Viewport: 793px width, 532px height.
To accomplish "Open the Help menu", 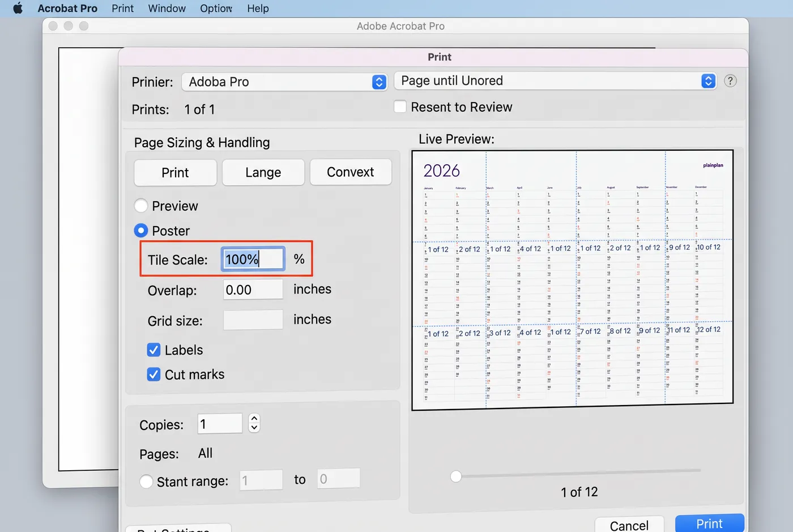I will [258, 8].
